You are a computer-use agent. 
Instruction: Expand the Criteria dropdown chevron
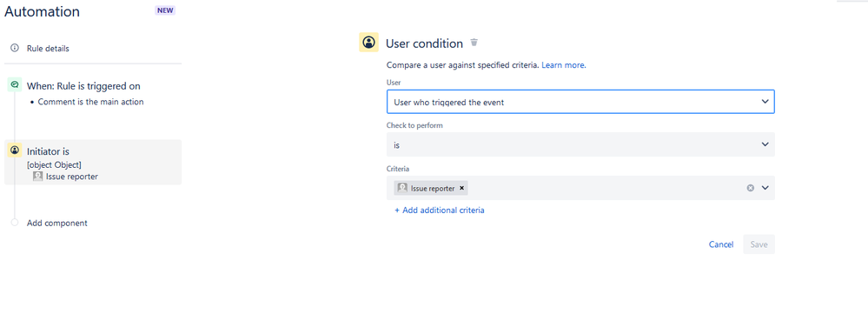click(765, 188)
